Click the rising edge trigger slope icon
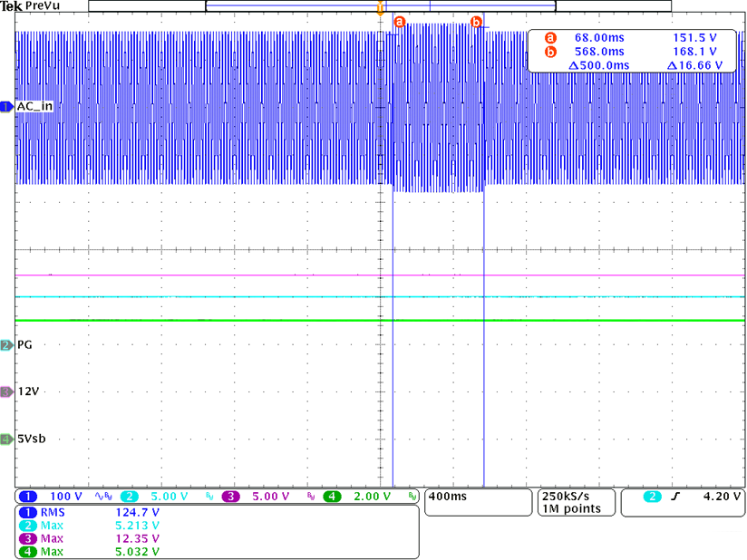The image size is (747, 560). tap(675, 497)
